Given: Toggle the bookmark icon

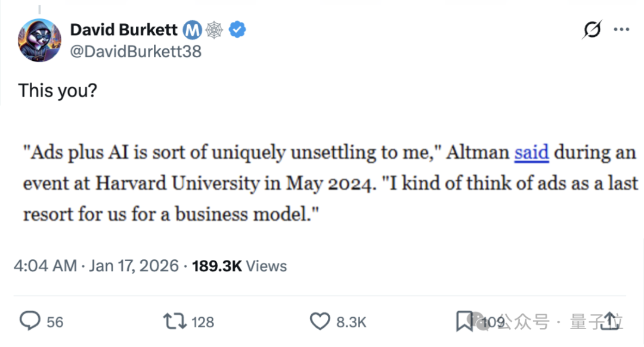Looking at the screenshot, I should 465,321.
